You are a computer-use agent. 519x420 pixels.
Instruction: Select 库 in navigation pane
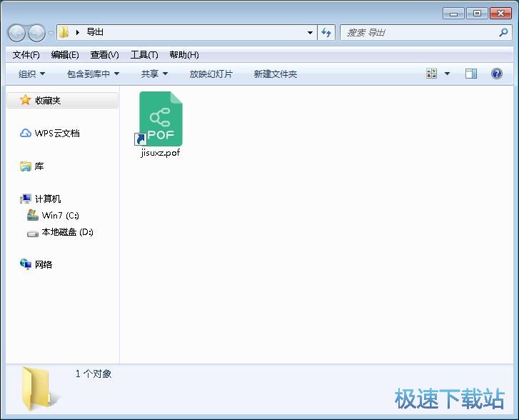(x=39, y=166)
